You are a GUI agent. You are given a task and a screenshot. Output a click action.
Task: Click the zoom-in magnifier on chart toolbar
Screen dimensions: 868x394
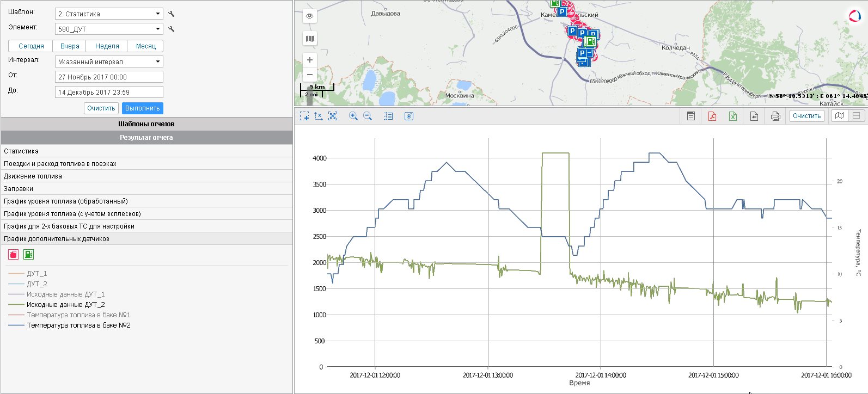click(353, 116)
